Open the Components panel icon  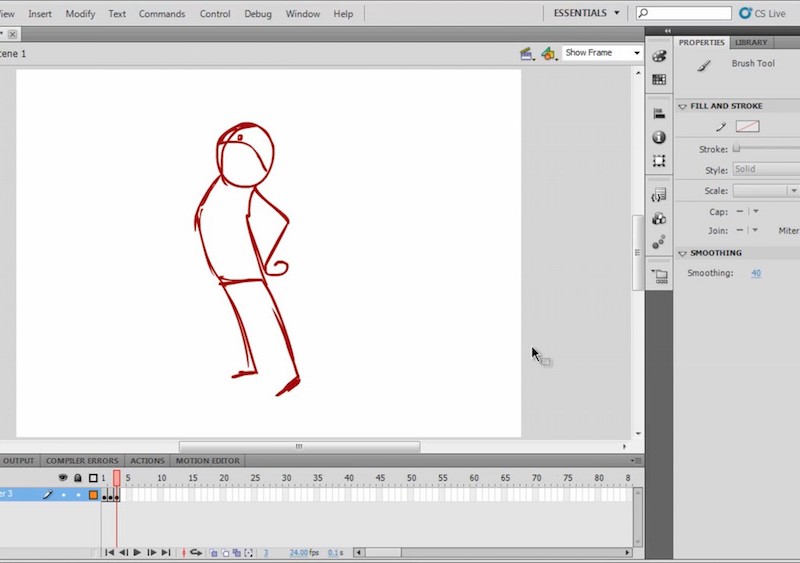point(659,218)
